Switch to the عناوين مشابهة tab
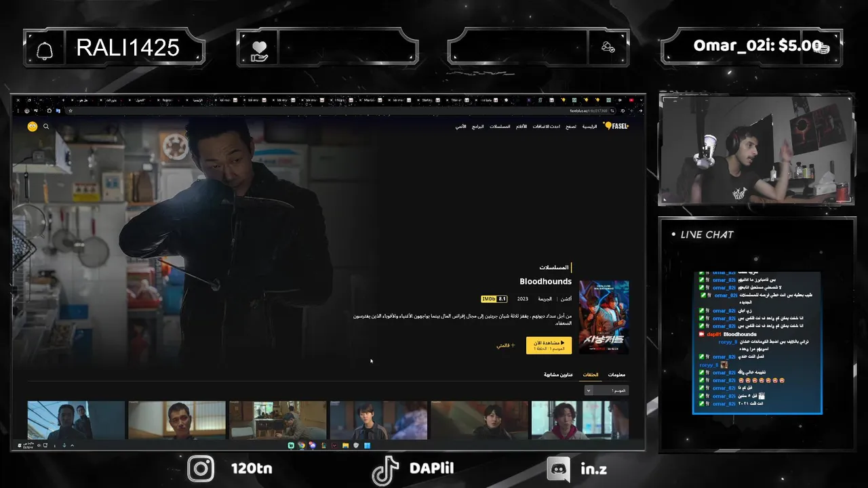 click(558, 375)
